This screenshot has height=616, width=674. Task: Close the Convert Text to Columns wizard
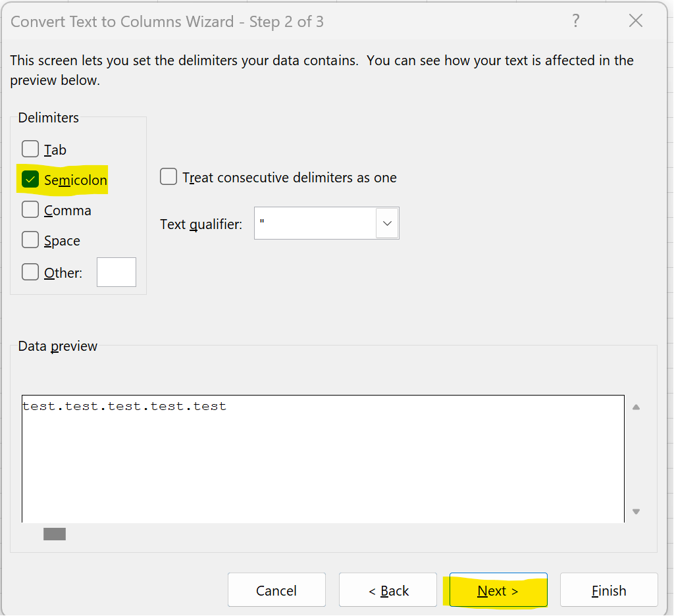pyautogui.click(x=635, y=21)
